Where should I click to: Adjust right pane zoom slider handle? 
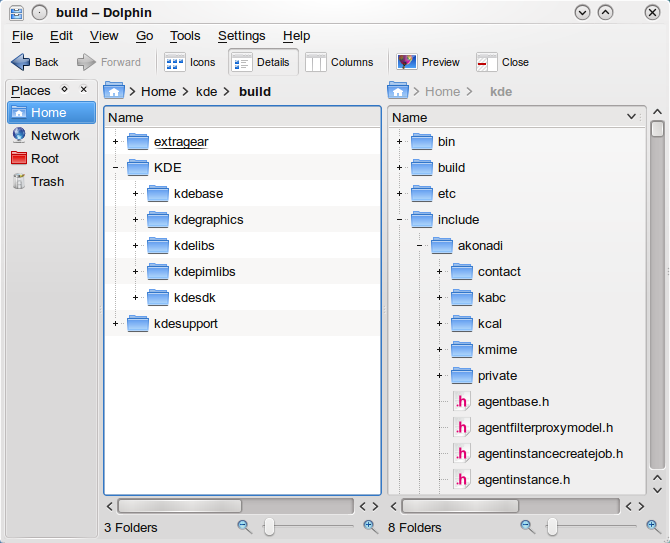point(552,527)
